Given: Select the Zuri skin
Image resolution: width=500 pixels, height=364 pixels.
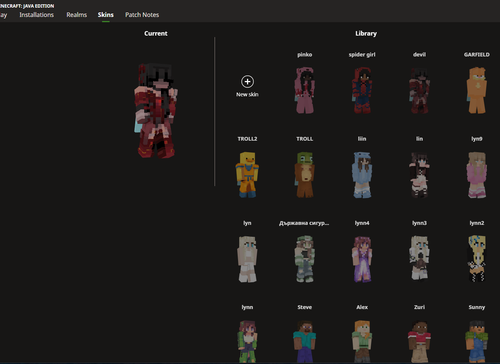Looking at the screenshot, I should point(419,341).
